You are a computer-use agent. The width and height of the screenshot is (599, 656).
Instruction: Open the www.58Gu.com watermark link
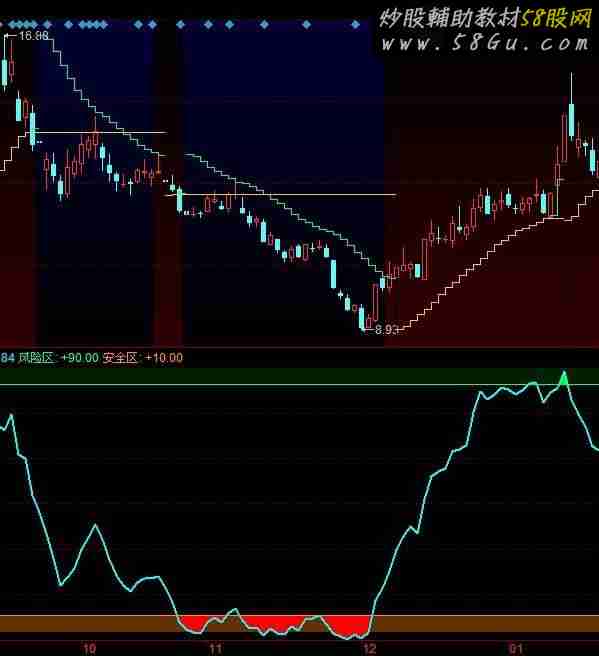tap(485, 44)
